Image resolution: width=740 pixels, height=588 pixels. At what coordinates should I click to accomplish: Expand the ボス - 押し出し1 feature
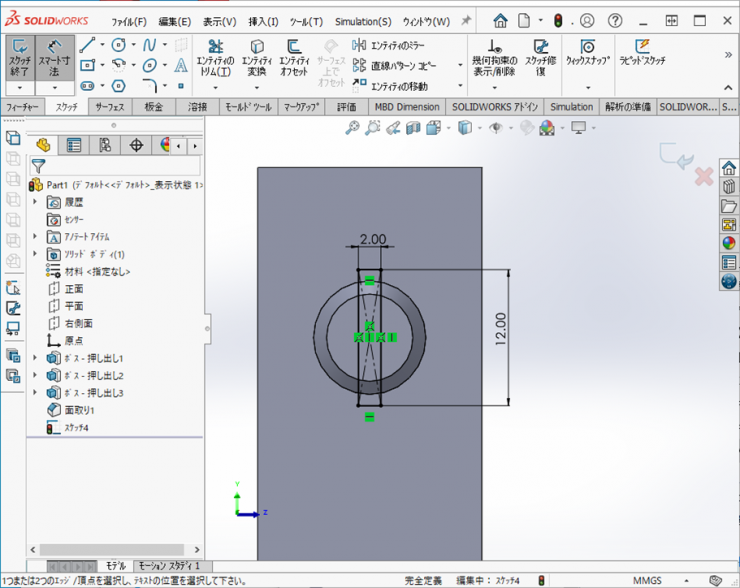tap(35, 359)
